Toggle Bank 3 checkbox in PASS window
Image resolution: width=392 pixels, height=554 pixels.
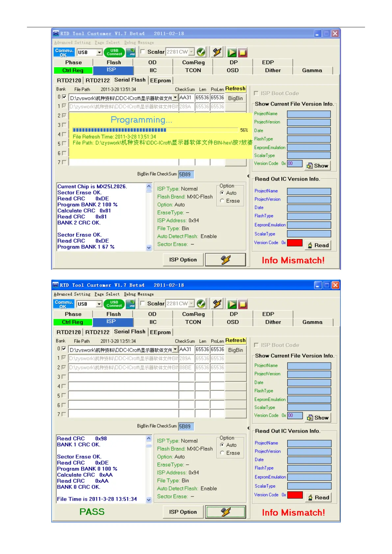64,377
